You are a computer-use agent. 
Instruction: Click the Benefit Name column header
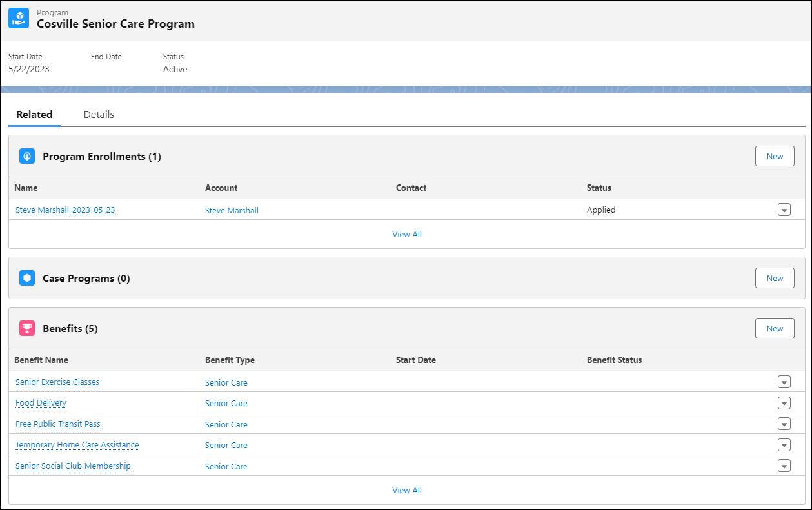[41, 360]
